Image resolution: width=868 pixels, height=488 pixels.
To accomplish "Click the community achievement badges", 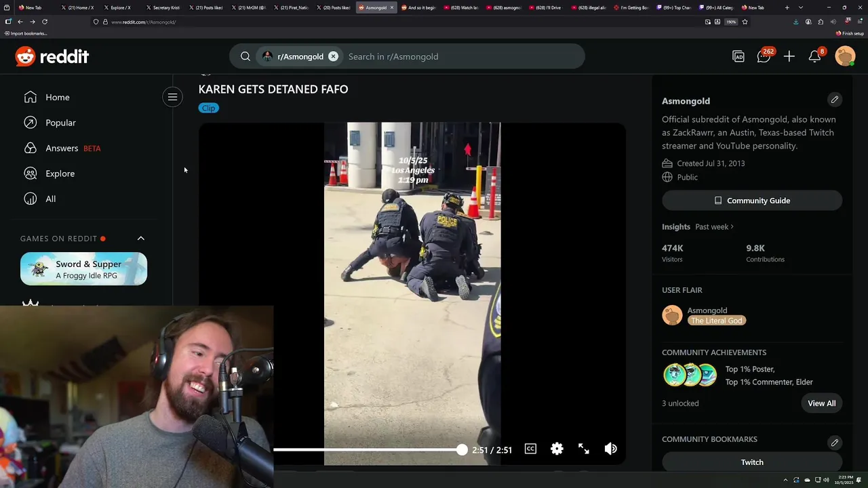I will 690,375.
